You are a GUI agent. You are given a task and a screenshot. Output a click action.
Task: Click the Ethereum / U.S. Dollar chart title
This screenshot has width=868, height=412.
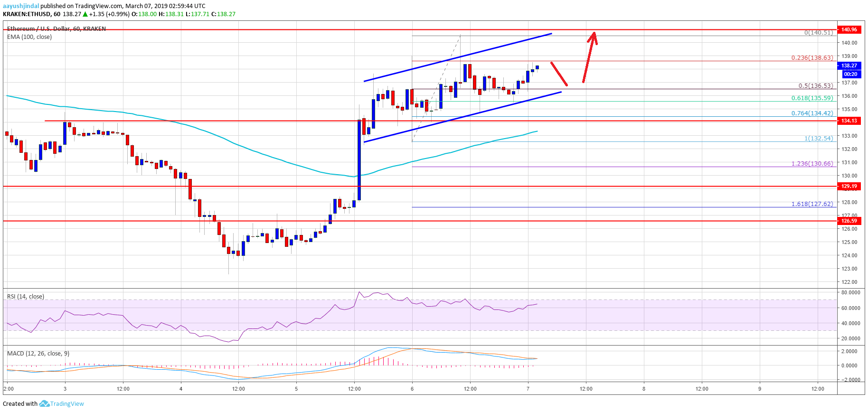(x=57, y=29)
